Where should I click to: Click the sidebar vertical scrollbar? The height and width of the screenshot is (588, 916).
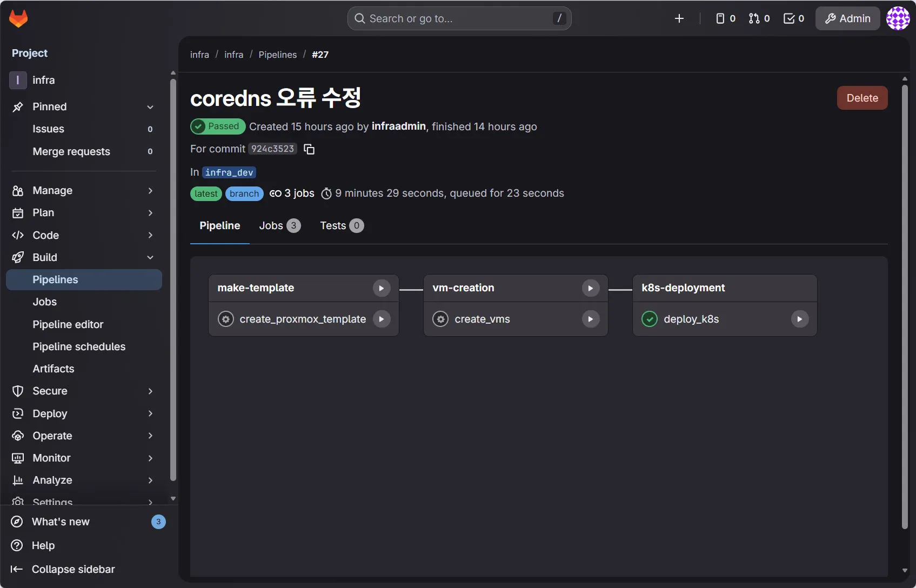[173, 279]
